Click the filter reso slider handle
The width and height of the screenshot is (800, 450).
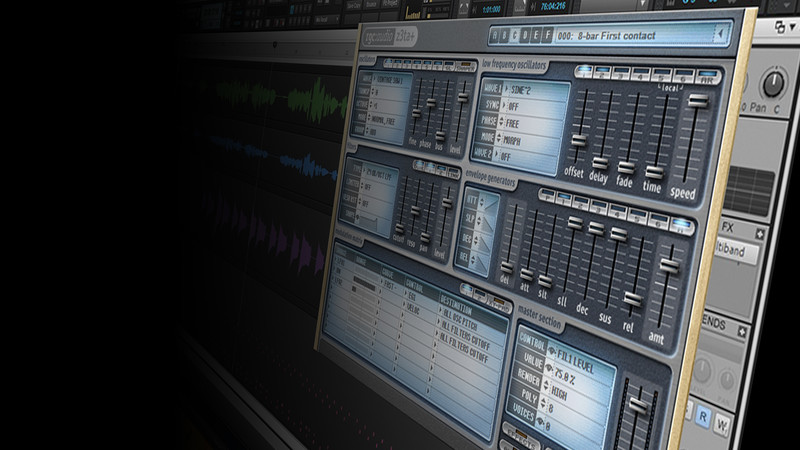pos(416,210)
